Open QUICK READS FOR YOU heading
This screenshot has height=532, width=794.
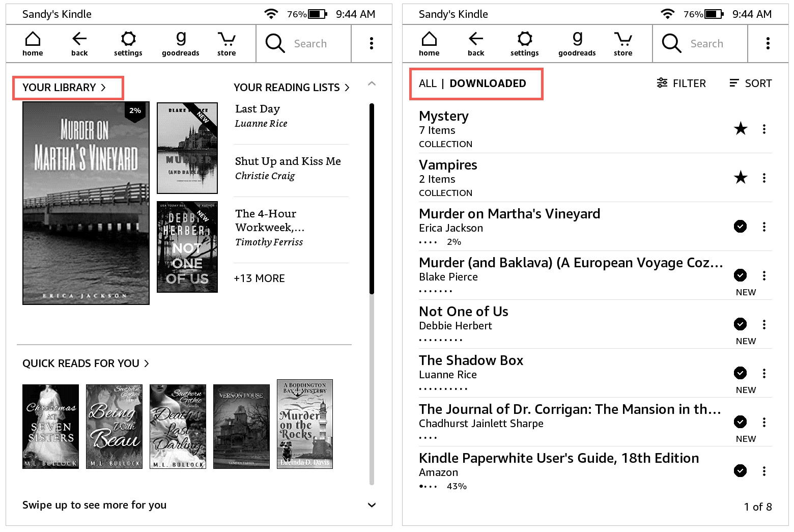pyautogui.click(x=86, y=363)
